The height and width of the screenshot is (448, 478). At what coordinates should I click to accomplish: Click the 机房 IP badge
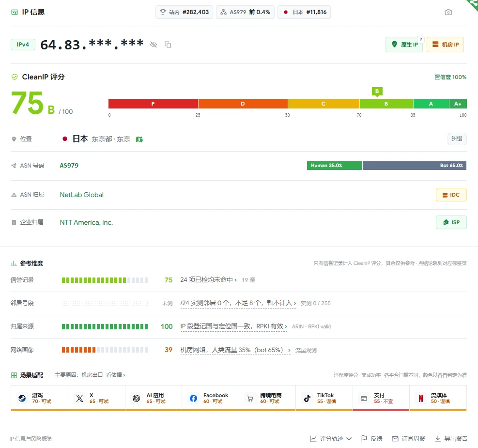pyautogui.click(x=445, y=45)
